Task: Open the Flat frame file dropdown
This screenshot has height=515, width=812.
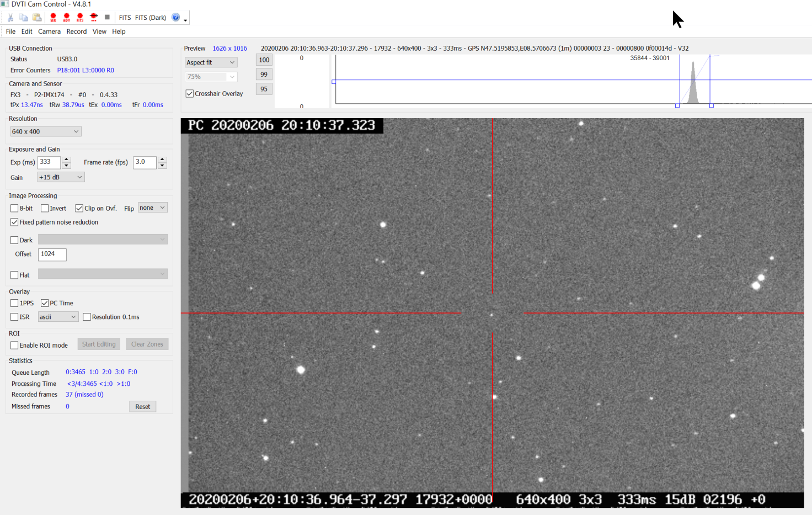Action: click(103, 274)
